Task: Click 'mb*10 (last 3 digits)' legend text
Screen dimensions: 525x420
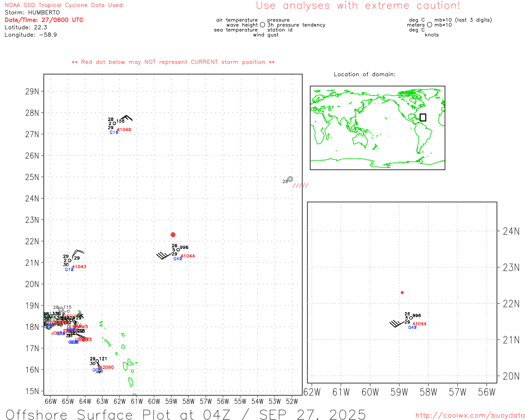Action: [x=463, y=20]
